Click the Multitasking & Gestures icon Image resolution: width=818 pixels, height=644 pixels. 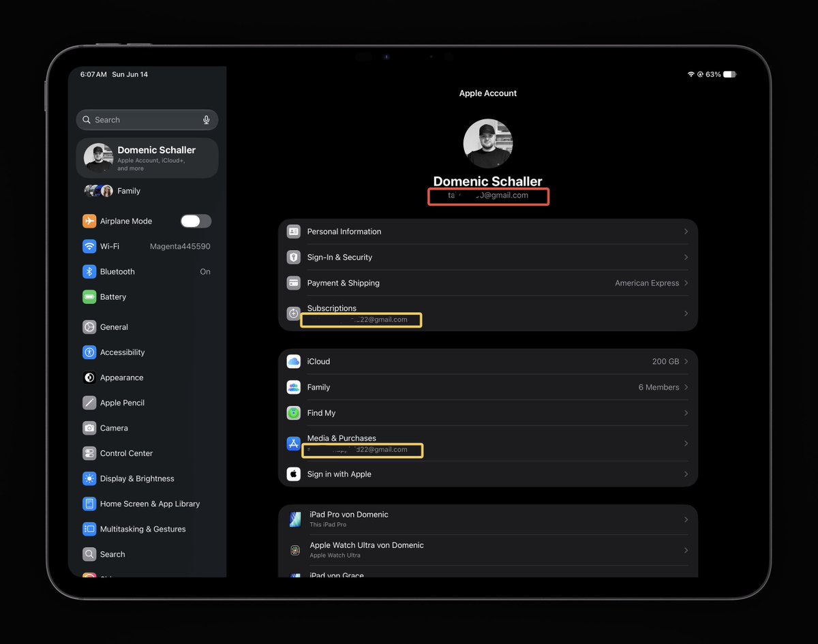point(89,529)
